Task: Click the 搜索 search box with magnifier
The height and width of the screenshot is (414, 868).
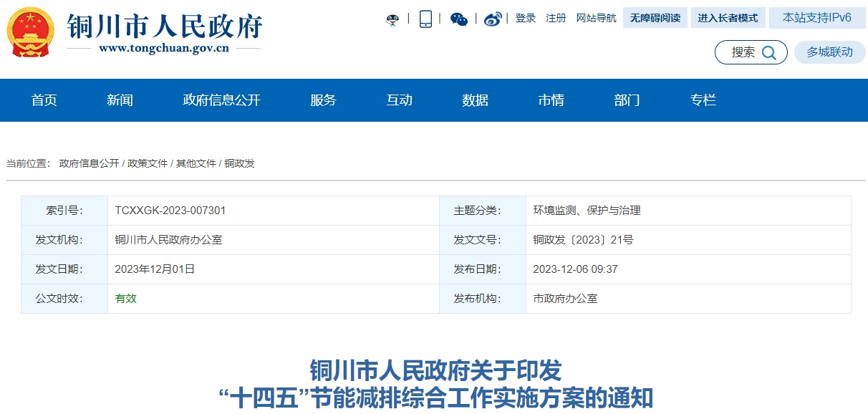Action: 751,52
